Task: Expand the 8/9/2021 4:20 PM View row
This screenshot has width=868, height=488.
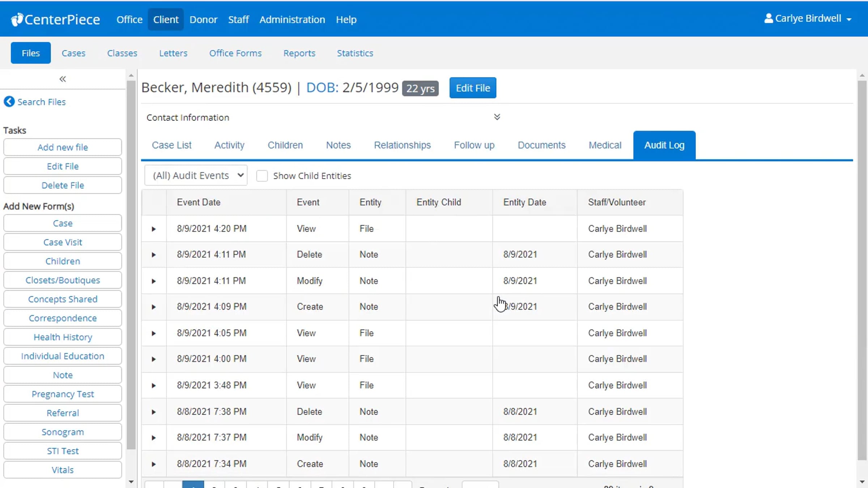Action: pos(154,229)
